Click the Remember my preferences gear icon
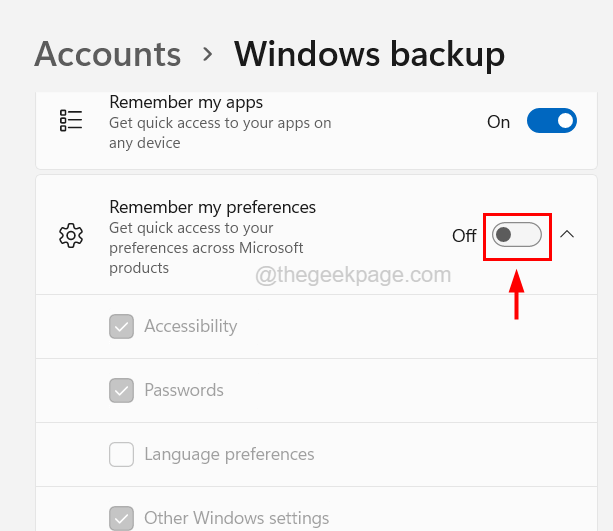The height and width of the screenshot is (531, 613). [71, 236]
